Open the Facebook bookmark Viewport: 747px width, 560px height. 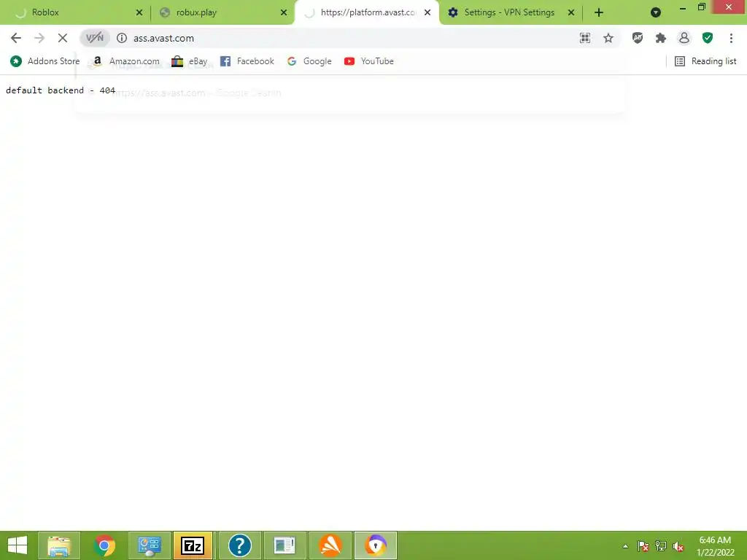[x=247, y=61]
